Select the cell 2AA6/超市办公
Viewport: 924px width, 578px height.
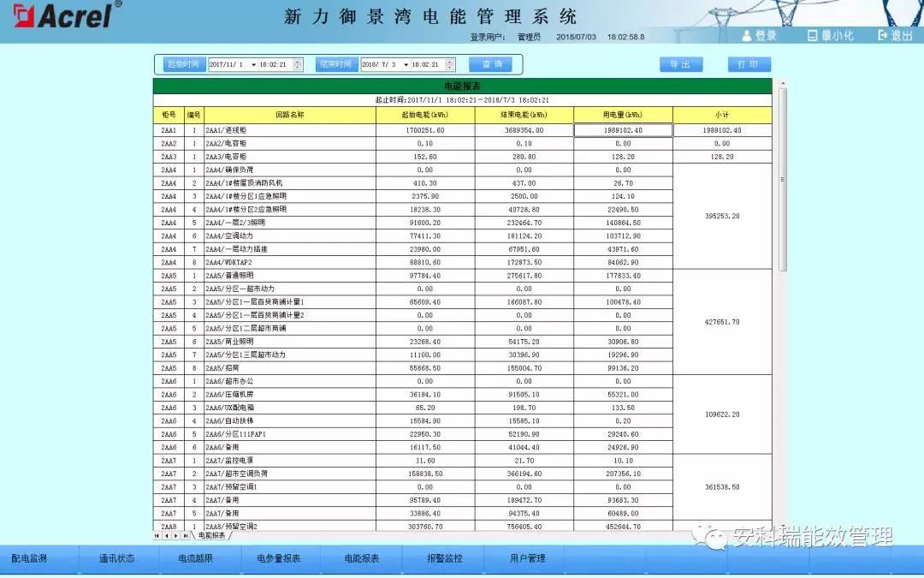pos(290,381)
